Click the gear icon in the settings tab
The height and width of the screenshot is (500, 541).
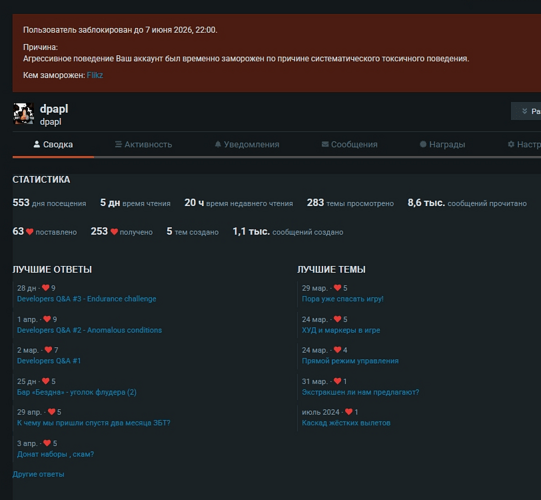[x=511, y=144]
